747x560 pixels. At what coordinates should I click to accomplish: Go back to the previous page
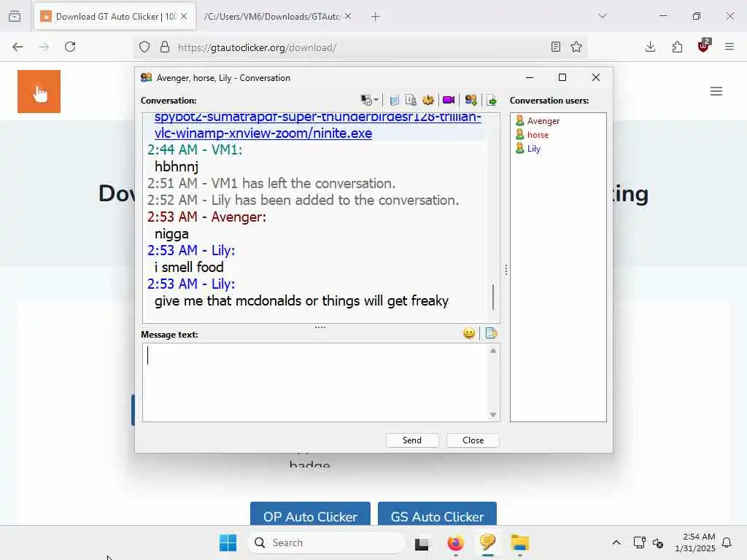pyautogui.click(x=18, y=47)
